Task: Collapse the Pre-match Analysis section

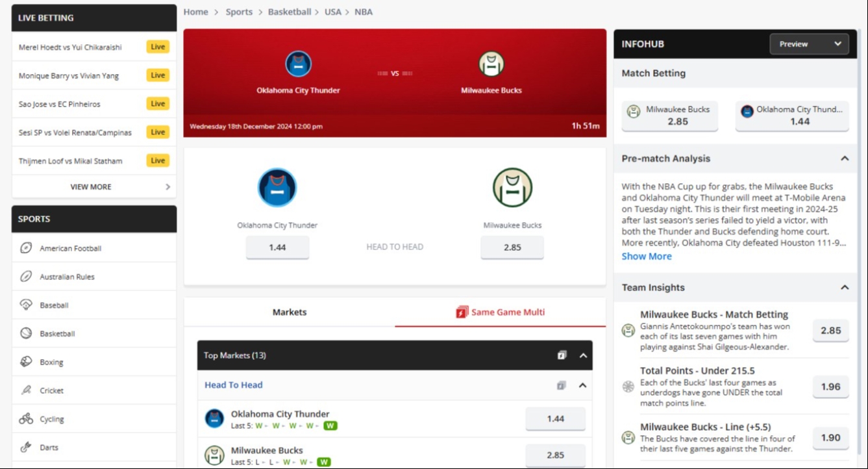Action: click(x=845, y=158)
